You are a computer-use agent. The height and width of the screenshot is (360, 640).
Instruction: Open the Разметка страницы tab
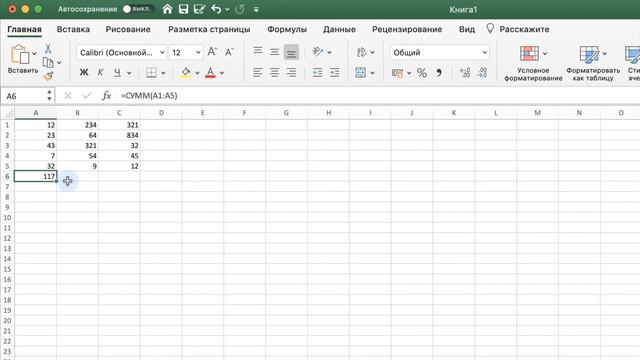pos(209,29)
